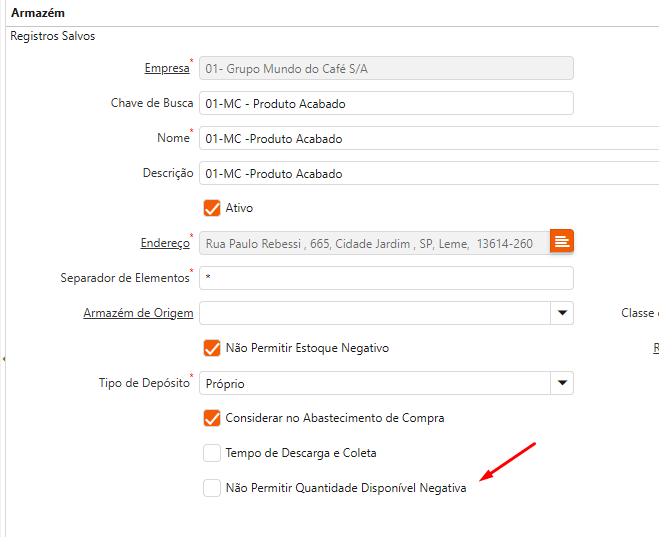Click the Empresa read-only field
The width and height of the screenshot is (659, 537).
pyautogui.click(x=386, y=68)
